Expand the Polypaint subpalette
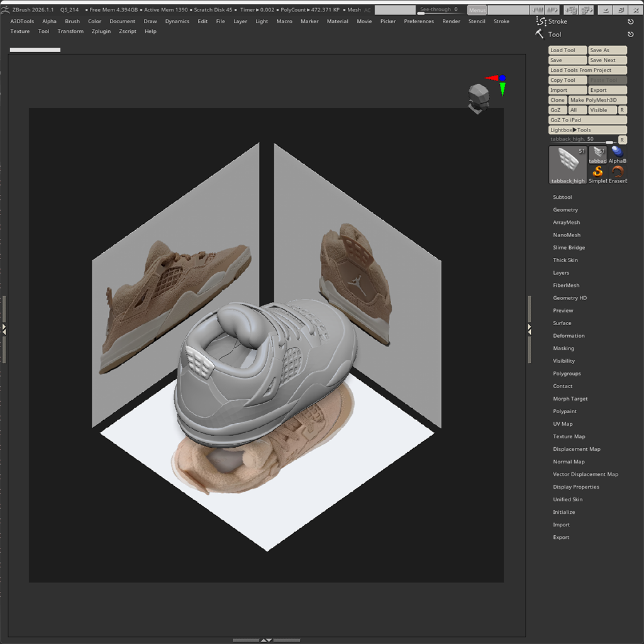Viewport: 644px width, 644px height. click(565, 411)
